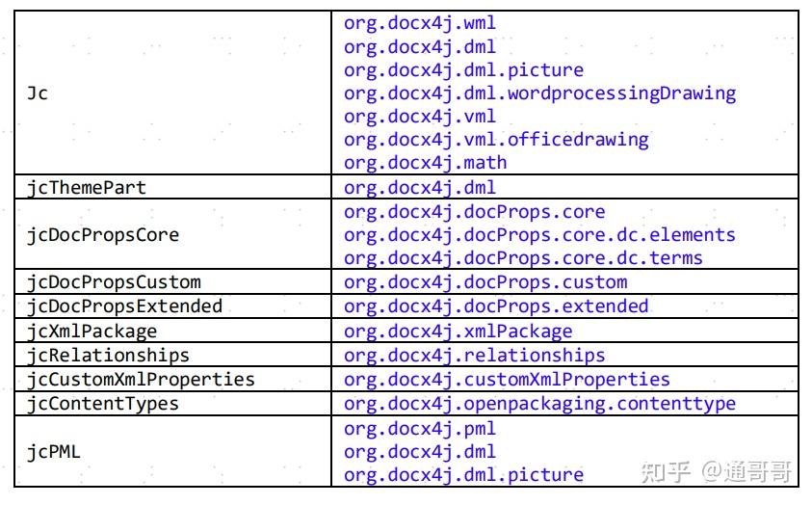This screenshot has height=505, width=812.
Task: Open the org.docx4j.docProps.extended link
Action: coord(496,306)
